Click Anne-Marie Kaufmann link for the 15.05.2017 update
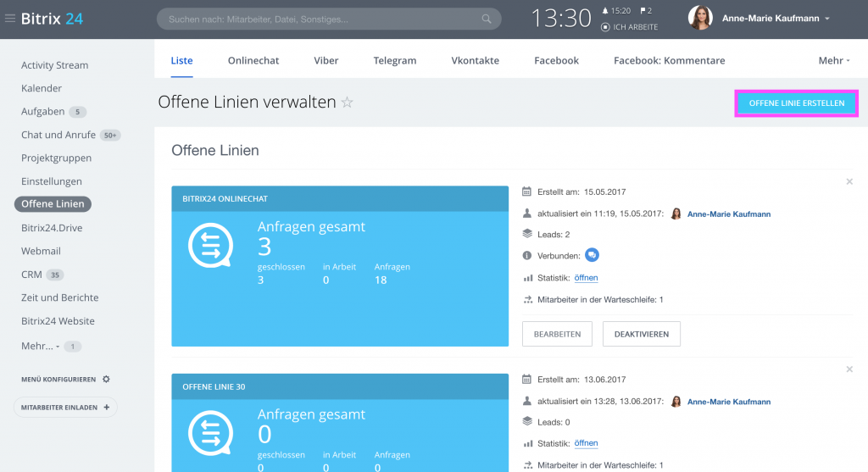 pos(728,214)
